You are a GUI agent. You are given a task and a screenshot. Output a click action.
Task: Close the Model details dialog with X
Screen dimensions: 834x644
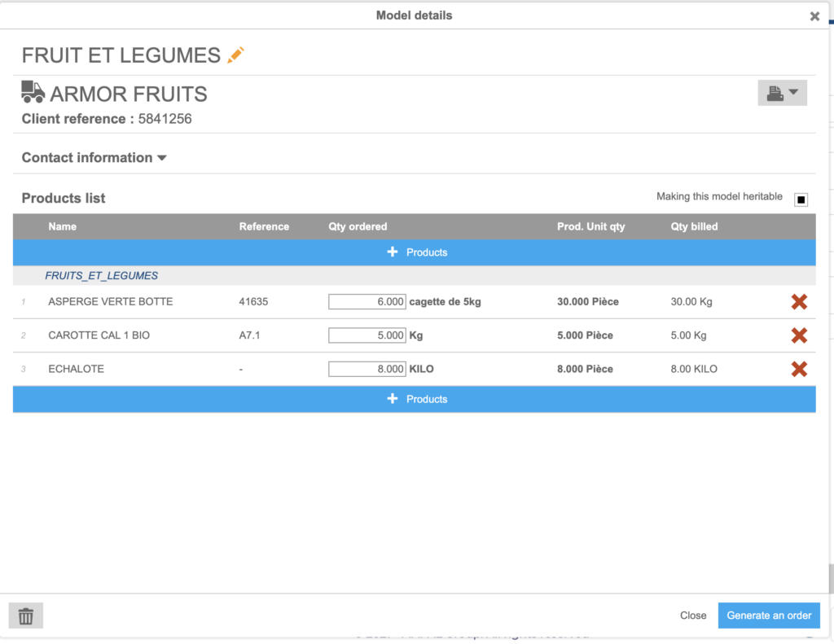click(x=814, y=16)
